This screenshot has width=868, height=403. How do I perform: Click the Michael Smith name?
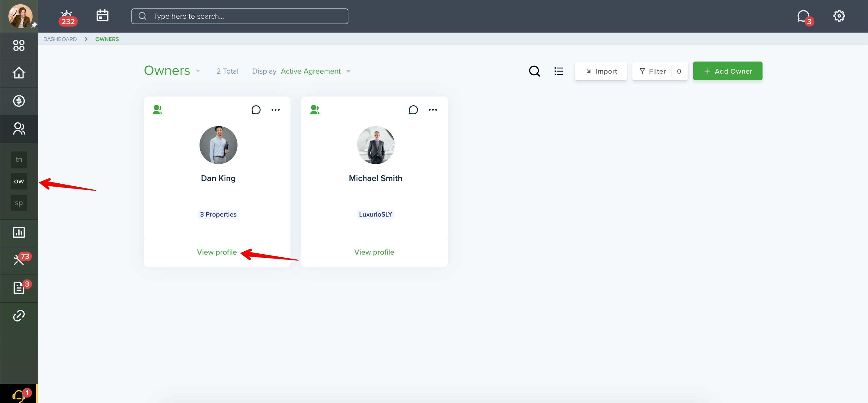pos(375,178)
